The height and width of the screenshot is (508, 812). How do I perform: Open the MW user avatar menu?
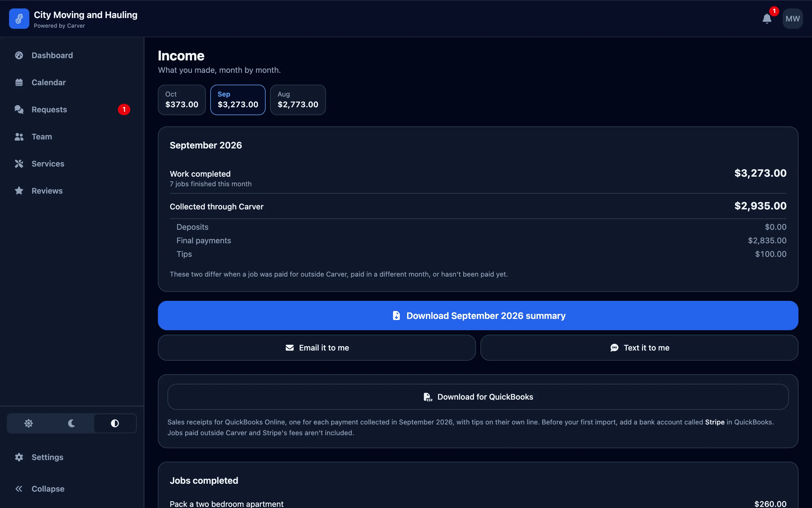(793, 18)
